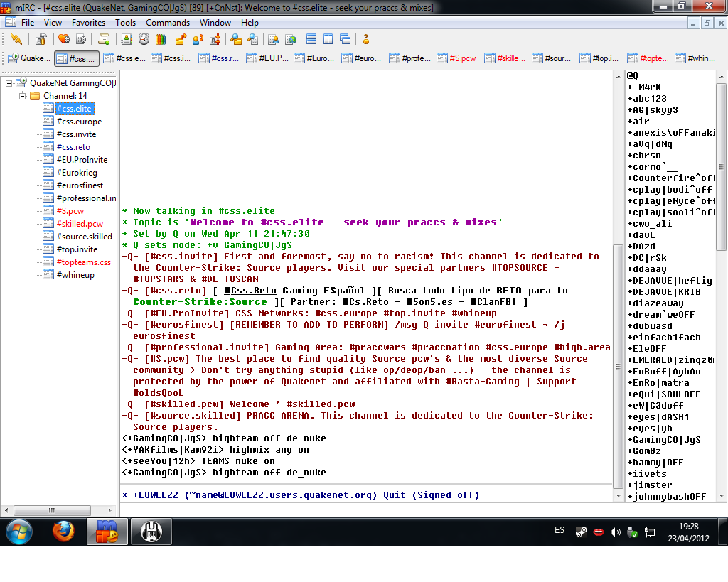Click the Counter-Strike:Source green link in chat
The image size is (728, 582).
coord(200,302)
